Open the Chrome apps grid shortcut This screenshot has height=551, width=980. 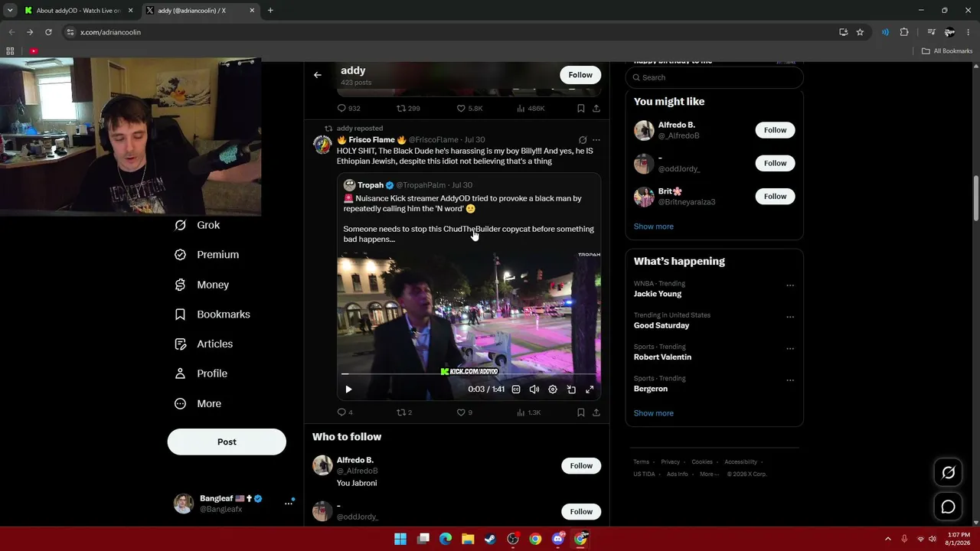point(10,51)
